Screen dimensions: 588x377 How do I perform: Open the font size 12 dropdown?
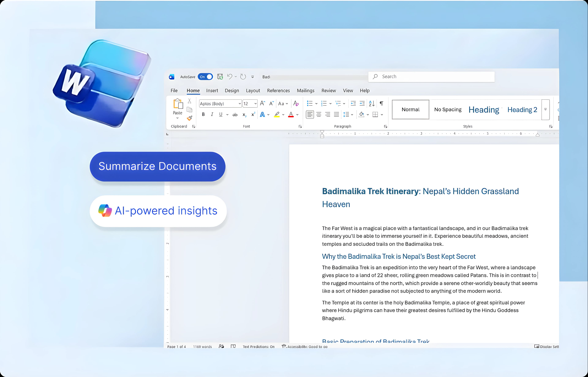click(255, 104)
